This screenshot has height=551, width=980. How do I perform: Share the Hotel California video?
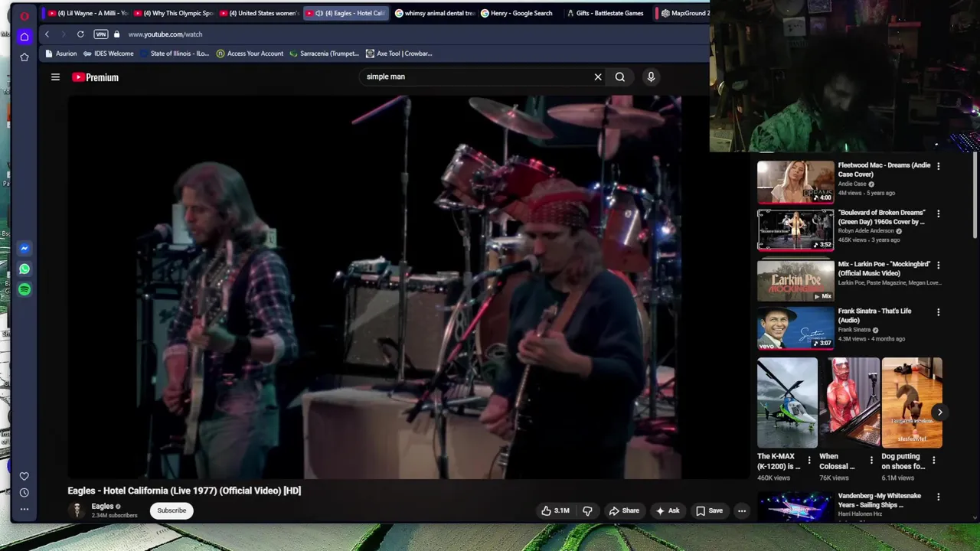coord(624,510)
